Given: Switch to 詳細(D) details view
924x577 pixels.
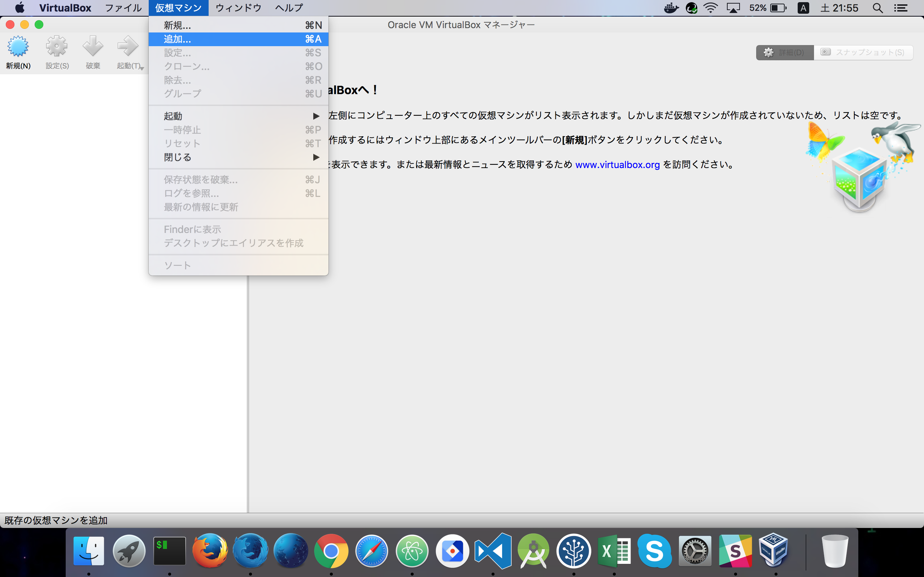Looking at the screenshot, I should click(x=785, y=53).
